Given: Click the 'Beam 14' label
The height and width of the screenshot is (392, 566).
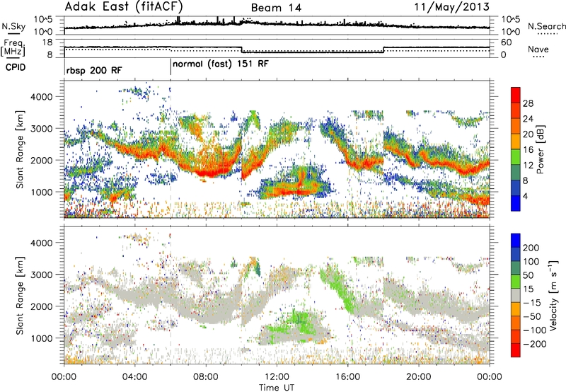Looking at the screenshot, I should (276, 8).
